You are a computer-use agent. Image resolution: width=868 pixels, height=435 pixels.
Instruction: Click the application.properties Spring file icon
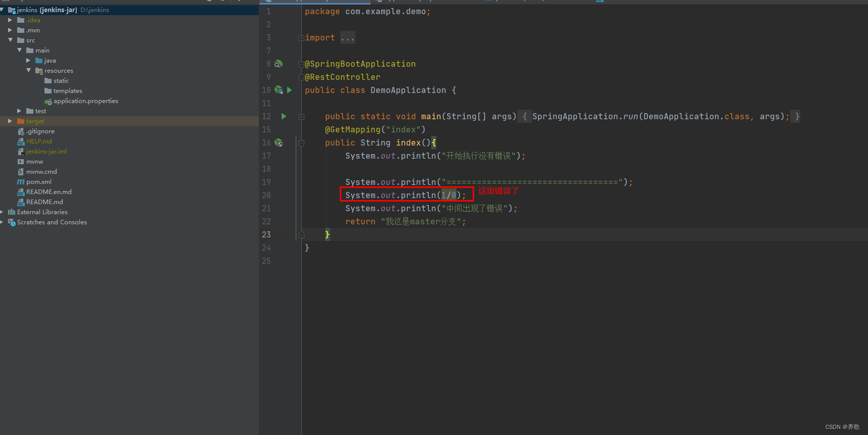[48, 102]
